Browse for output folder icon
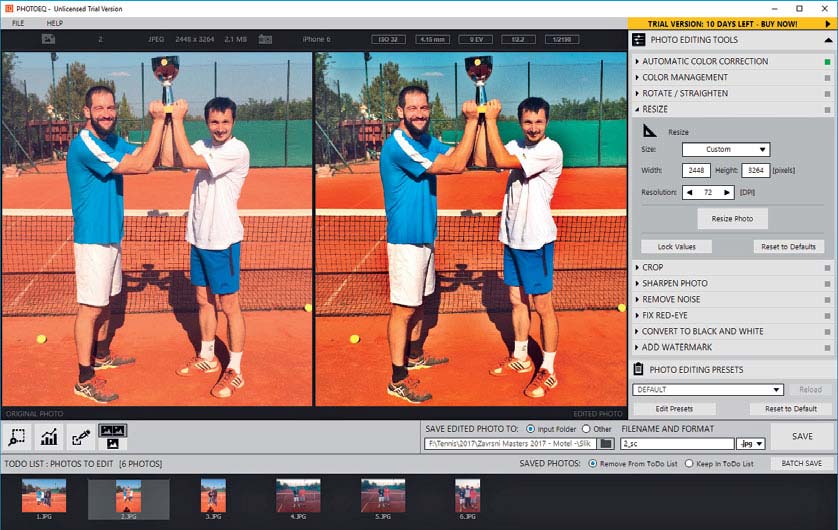 [606, 443]
